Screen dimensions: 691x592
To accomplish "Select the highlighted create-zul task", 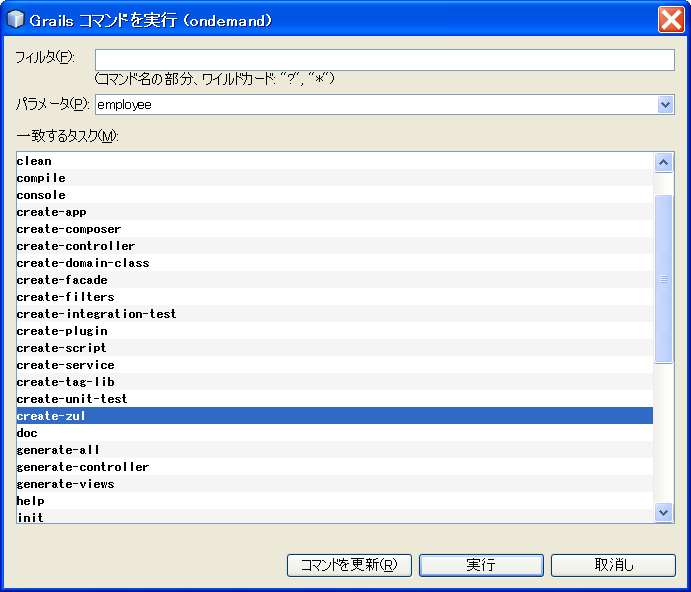I will pyautogui.click(x=334, y=416).
